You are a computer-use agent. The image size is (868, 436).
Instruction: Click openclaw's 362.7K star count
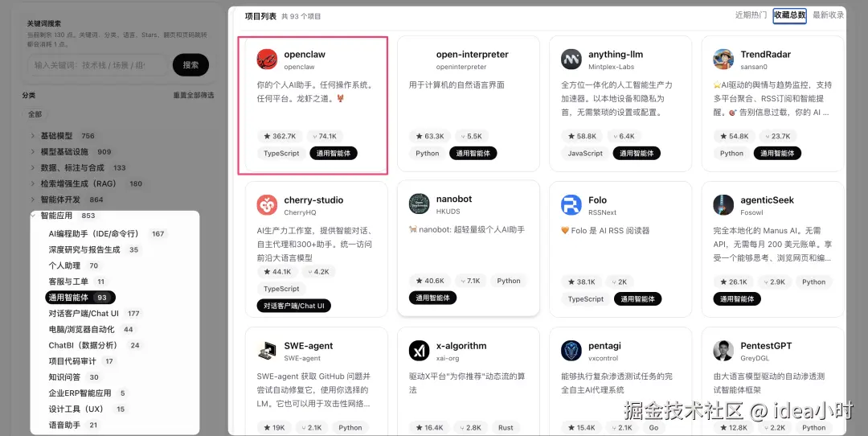point(280,136)
